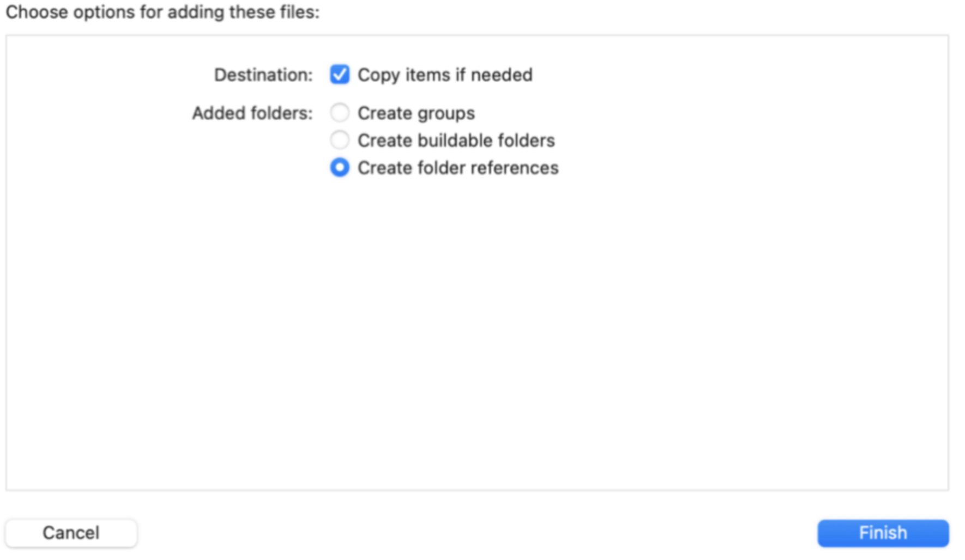Image resolution: width=965 pixels, height=560 pixels.
Task: Confirm options with the blue Finish button
Action: (x=883, y=533)
